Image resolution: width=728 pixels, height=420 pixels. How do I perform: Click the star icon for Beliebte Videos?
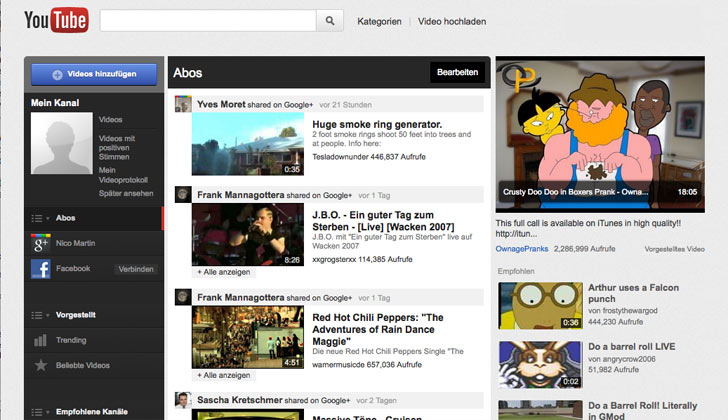[41, 365]
